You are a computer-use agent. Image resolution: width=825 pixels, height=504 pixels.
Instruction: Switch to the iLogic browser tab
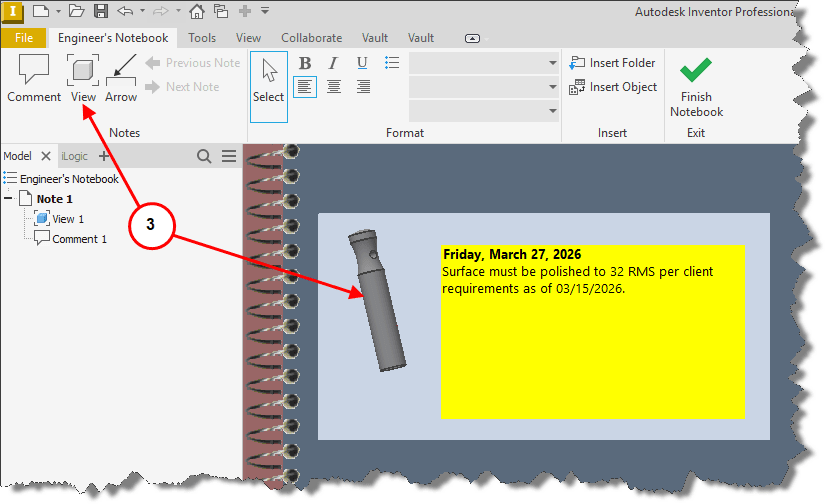(74, 156)
